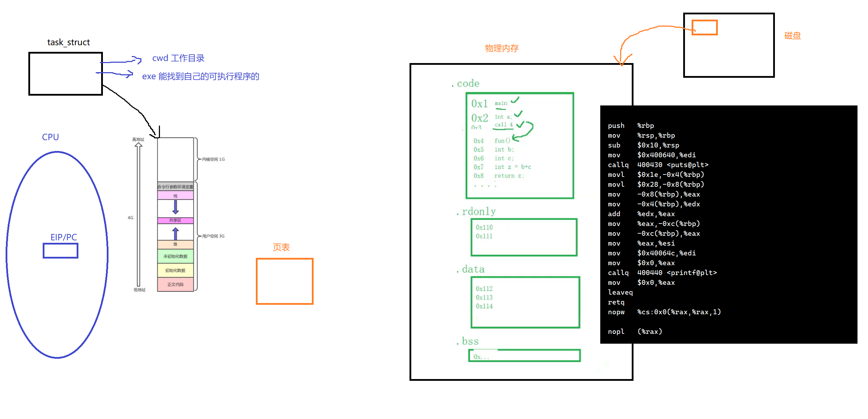868x419 pixels.
Task: Click the 'movl $0x28,-0x8(%rbp)' line
Action: pos(656,184)
